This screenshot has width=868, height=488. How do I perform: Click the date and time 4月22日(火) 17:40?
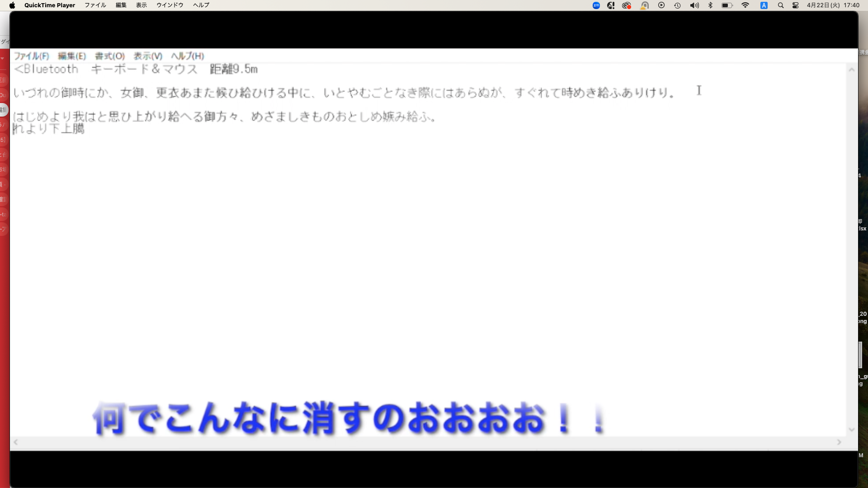(x=833, y=5)
